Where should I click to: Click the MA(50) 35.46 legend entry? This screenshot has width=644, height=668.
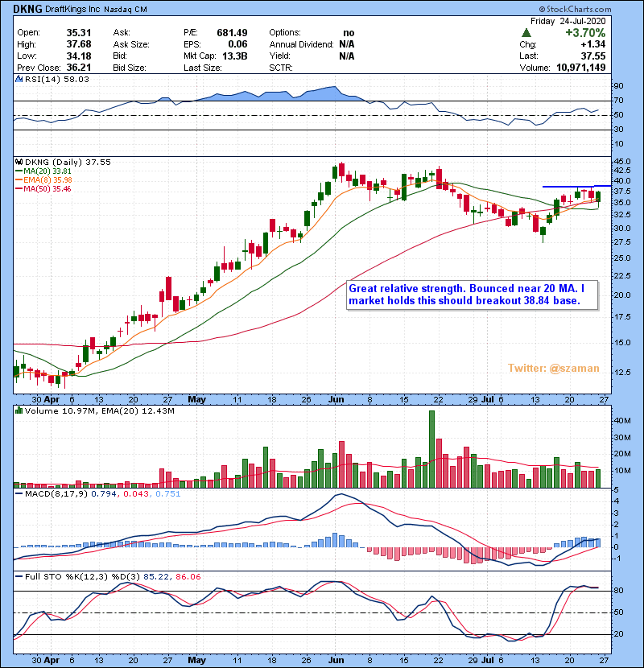(x=43, y=189)
